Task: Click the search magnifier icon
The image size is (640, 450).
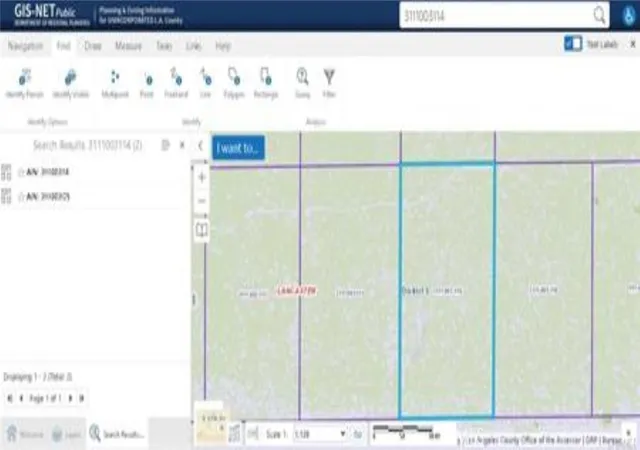Action: (599, 16)
